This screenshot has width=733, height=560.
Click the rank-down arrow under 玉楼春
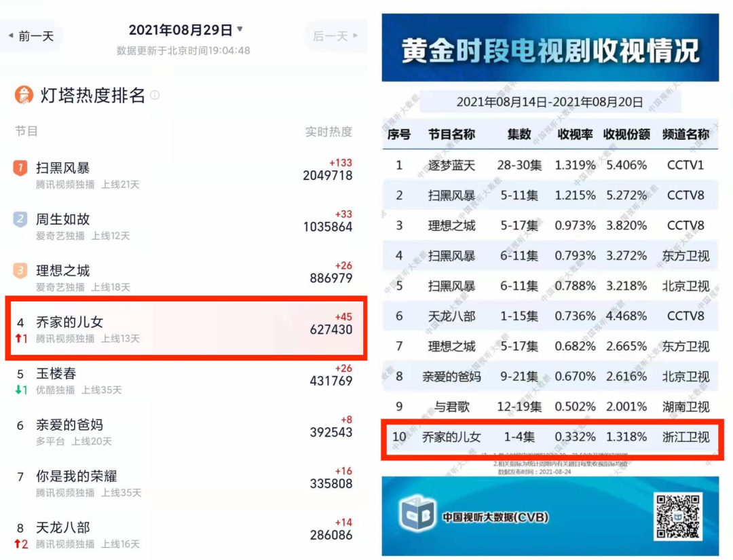[22, 390]
